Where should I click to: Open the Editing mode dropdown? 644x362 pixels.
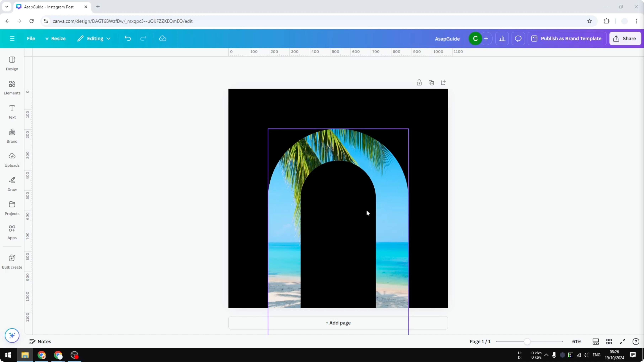click(94, 39)
